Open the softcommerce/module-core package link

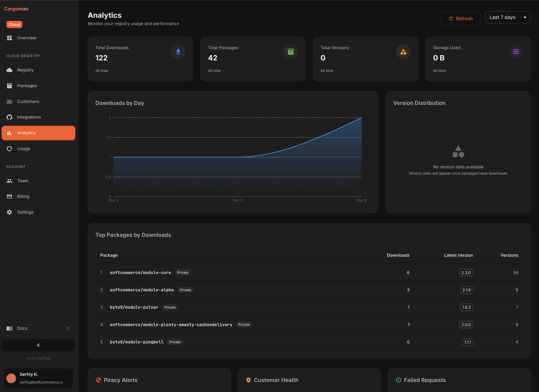[140, 273]
